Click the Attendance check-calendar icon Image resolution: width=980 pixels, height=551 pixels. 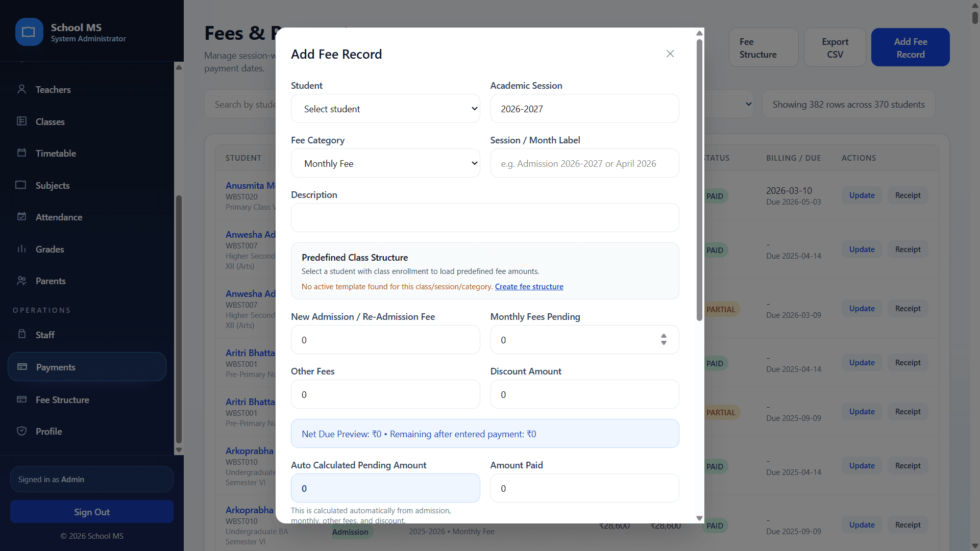(x=21, y=217)
